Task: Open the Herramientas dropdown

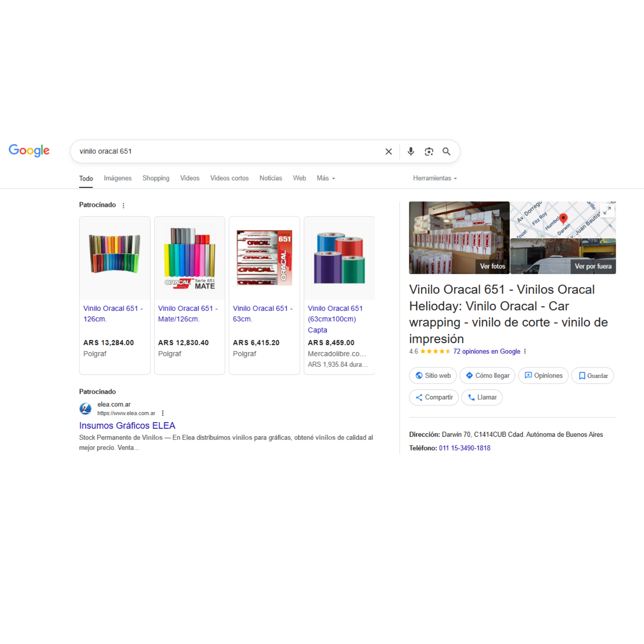Action: [435, 178]
